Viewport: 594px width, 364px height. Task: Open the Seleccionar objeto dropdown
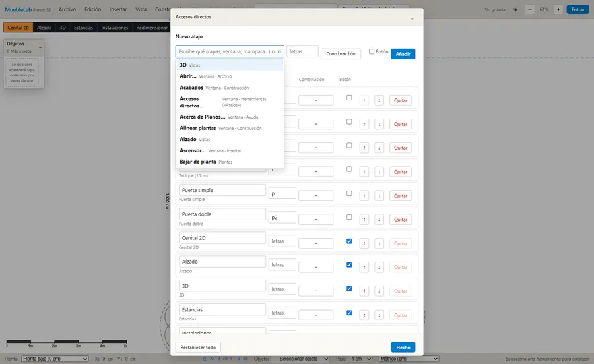(300, 359)
